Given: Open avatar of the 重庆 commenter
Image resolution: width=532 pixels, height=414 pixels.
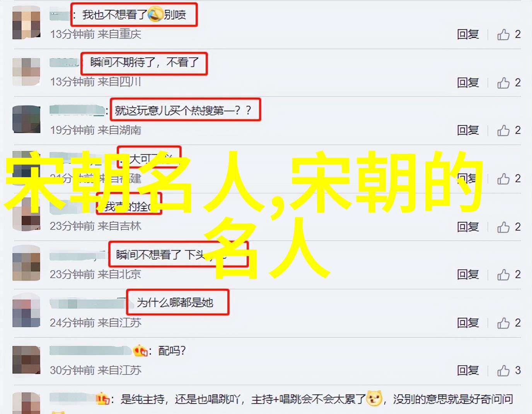Looking at the screenshot, I should pos(26,24).
